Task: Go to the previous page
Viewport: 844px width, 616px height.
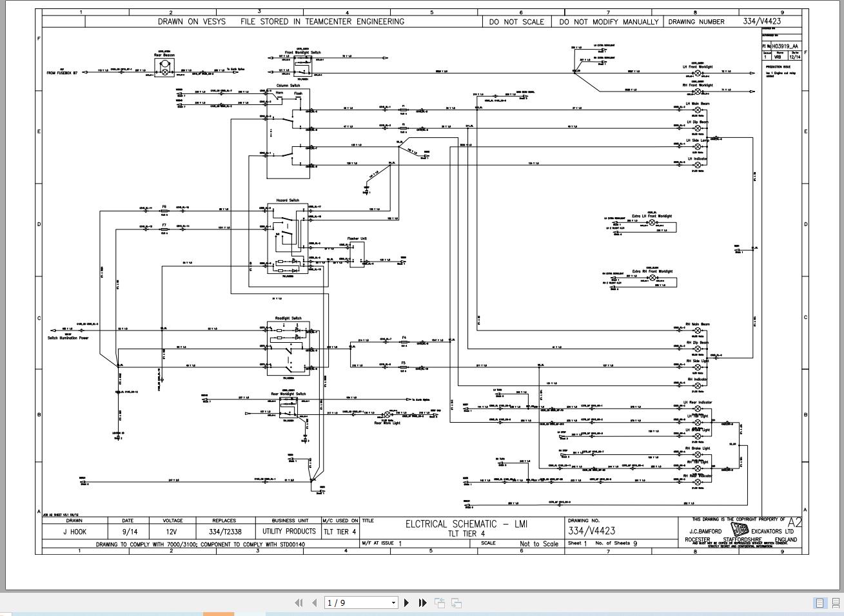Action: click(x=314, y=602)
